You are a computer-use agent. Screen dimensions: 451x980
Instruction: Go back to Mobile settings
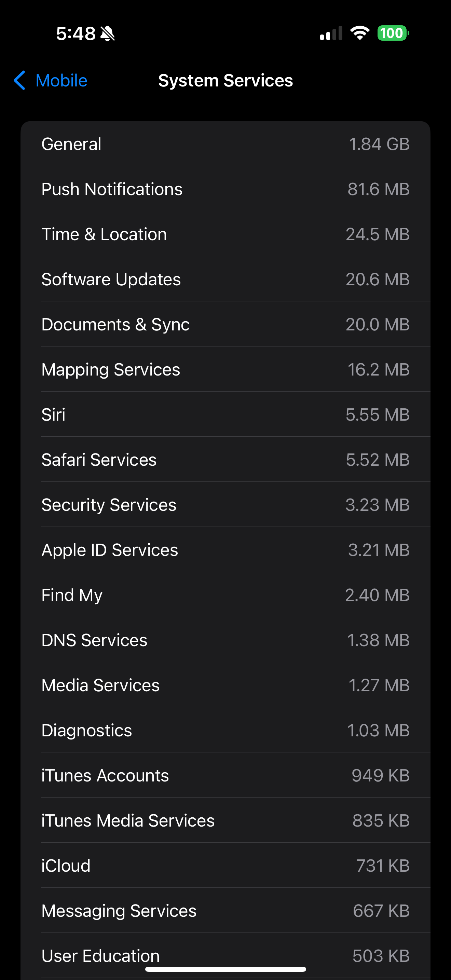click(x=61, y=81)
